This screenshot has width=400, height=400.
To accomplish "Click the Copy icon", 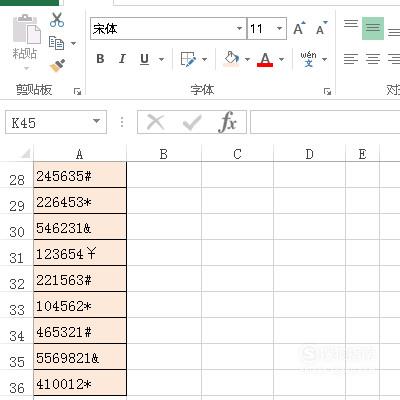I will click(x=56, y=43).
